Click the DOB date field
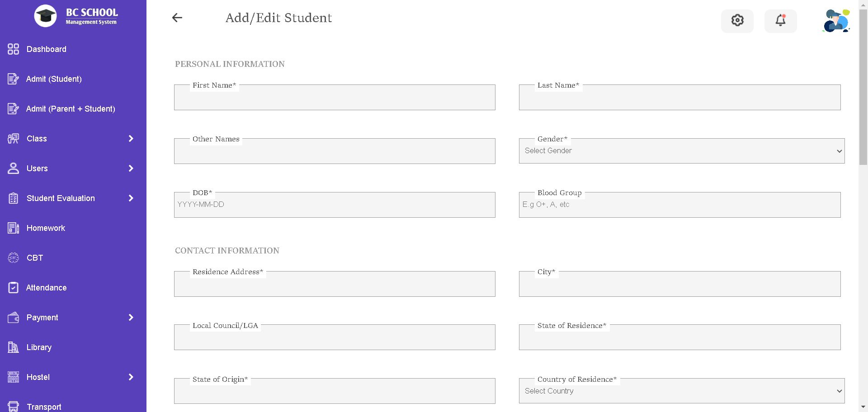The image size is (868, 412). point(335,205)
